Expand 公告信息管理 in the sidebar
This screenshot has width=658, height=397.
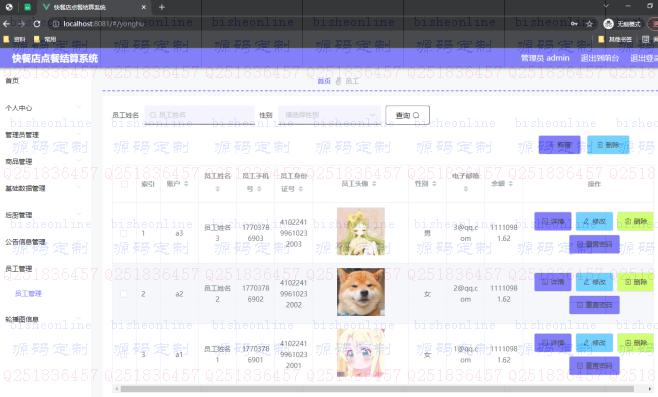[x=45, y=242]
